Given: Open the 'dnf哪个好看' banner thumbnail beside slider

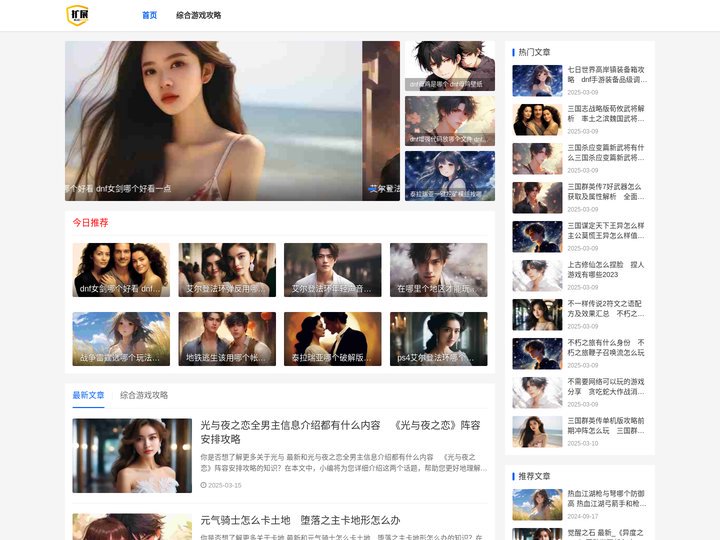Looking at the screenshot, I should coord(450,66).
